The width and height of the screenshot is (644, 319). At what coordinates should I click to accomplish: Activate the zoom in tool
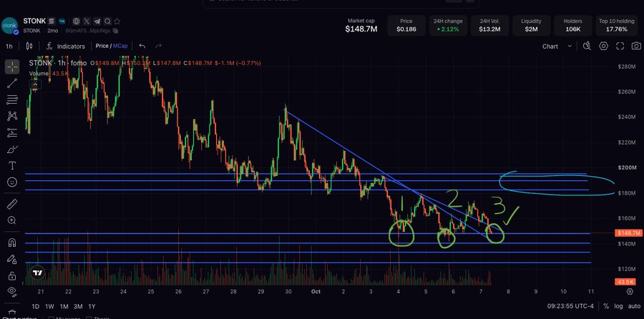[x=12, y=220]
